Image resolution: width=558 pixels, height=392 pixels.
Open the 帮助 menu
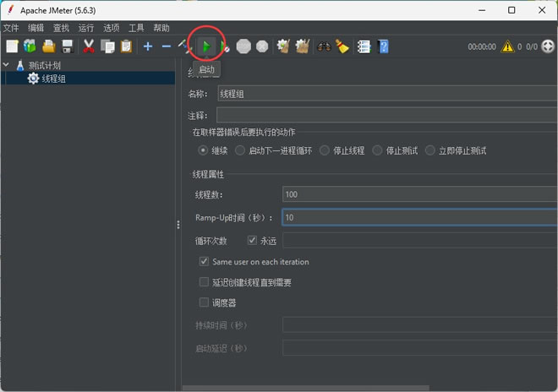(x=161, y=28)
